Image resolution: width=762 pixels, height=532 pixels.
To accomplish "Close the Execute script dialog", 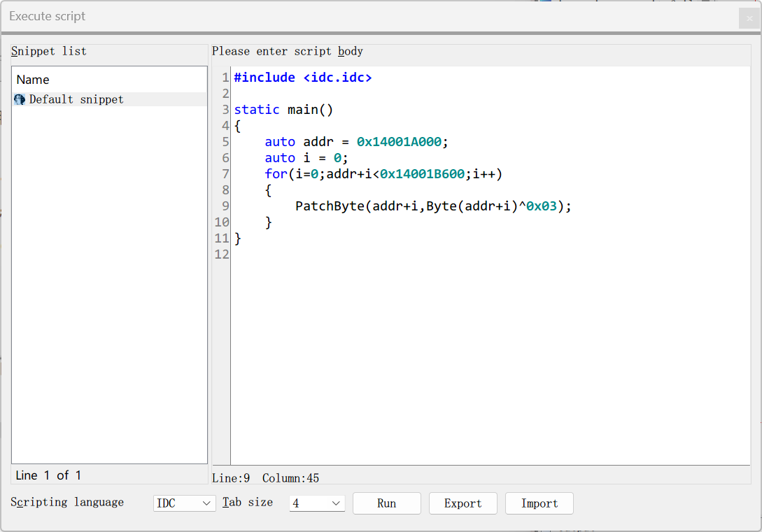I will (749, 18).
